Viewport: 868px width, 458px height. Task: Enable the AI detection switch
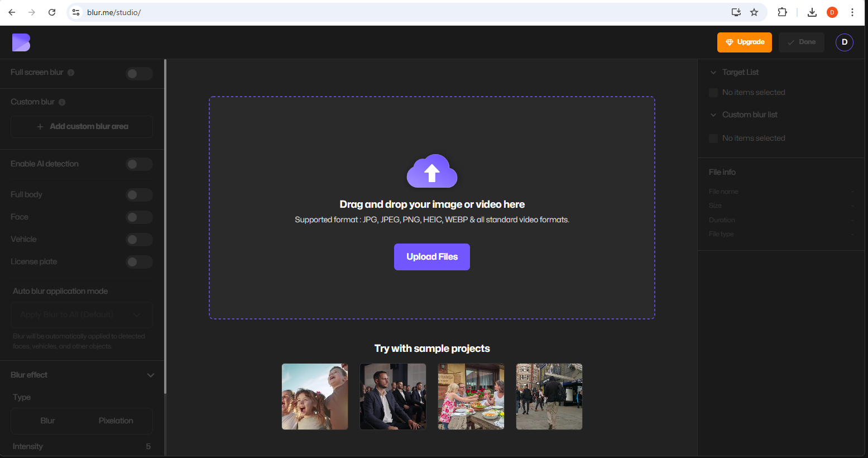[138, 164]
